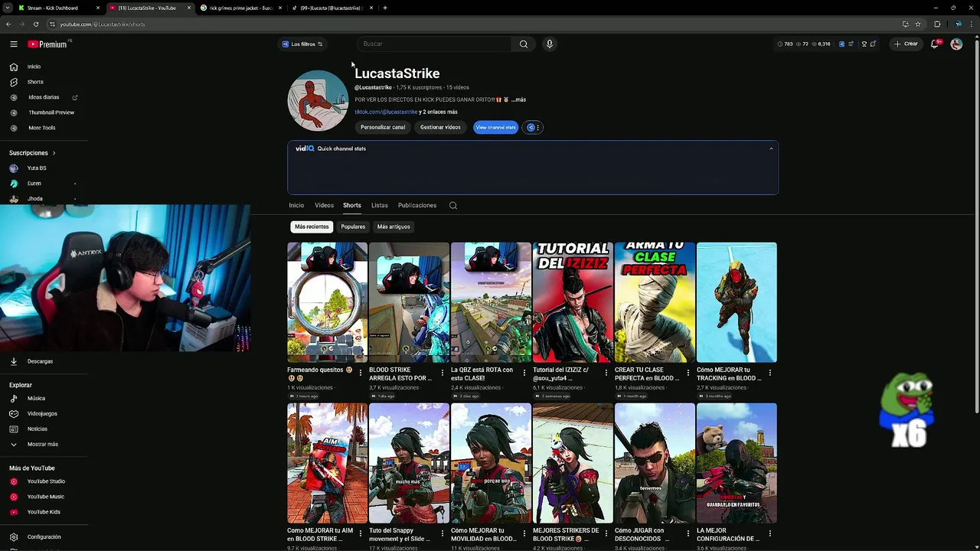Open options menu for CREAR TU CLASE PERFECTA short
980x551 pixels.
pos(688,373)
